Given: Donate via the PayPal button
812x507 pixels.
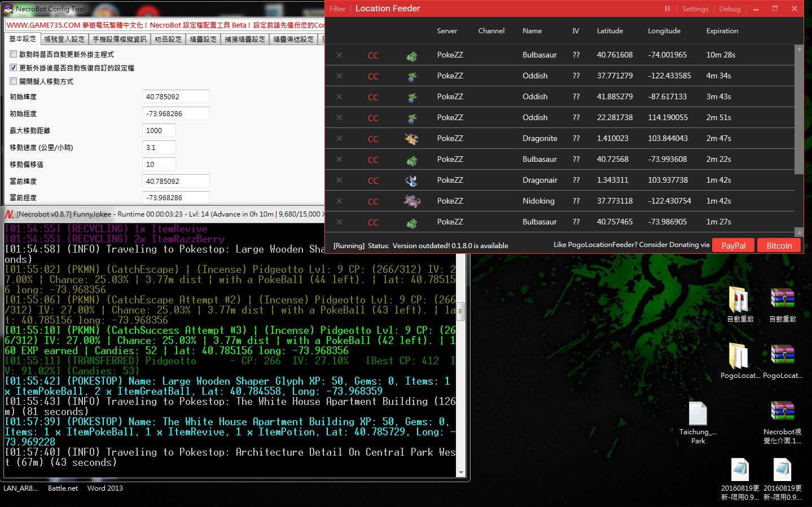Looking at the screenshot, I should pyautogui.click(x=734, y=245).
